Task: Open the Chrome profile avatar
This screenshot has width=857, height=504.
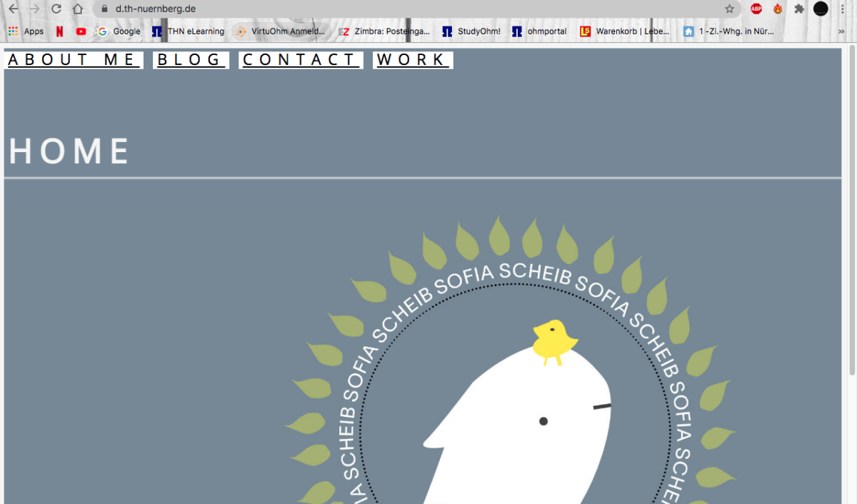Action: 821,9
